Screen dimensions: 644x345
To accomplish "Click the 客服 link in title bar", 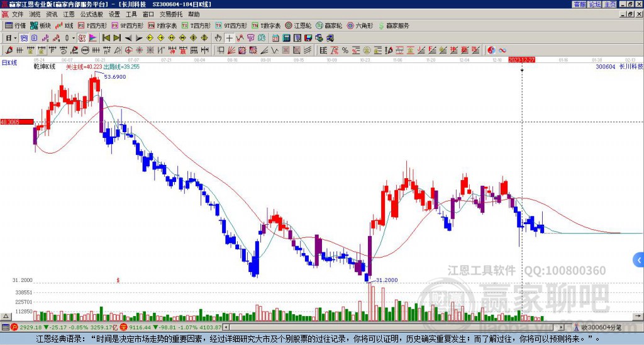I will pos(579,4).
